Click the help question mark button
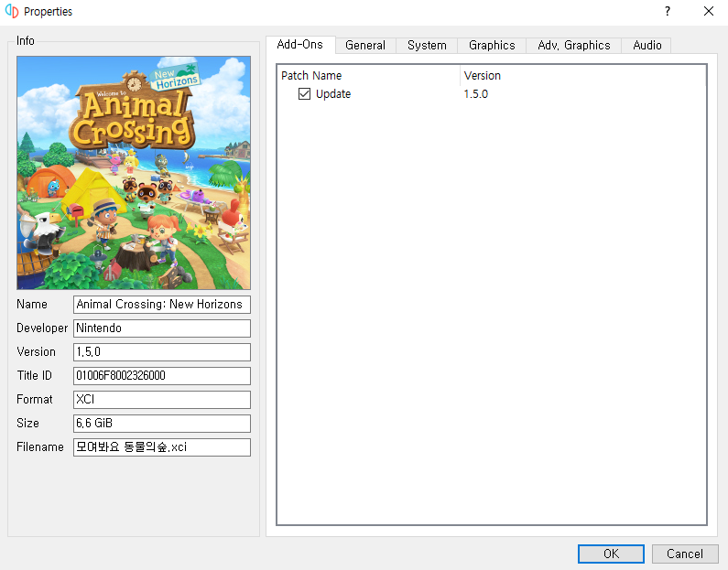The image size is (728, 570). (x=668, y=11)
